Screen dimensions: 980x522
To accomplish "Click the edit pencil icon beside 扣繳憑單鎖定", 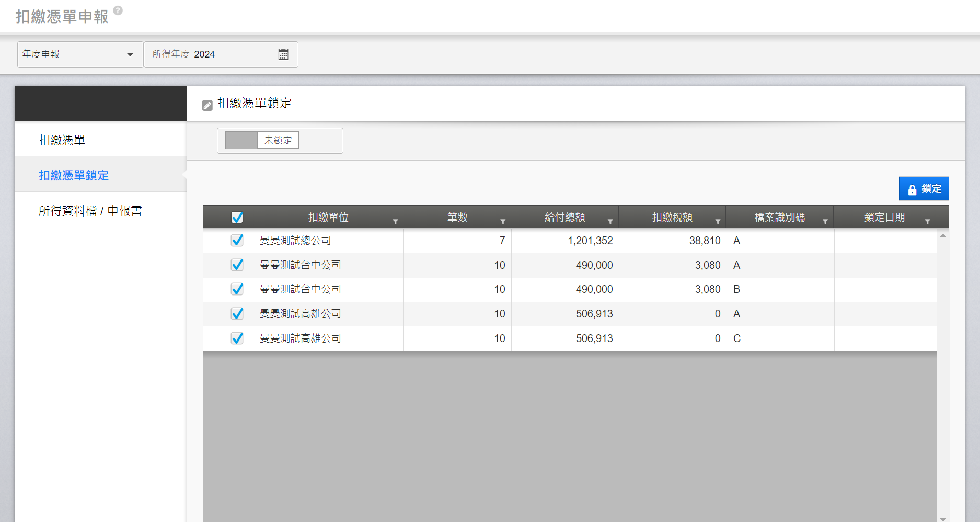I will [x=207, y=105].
